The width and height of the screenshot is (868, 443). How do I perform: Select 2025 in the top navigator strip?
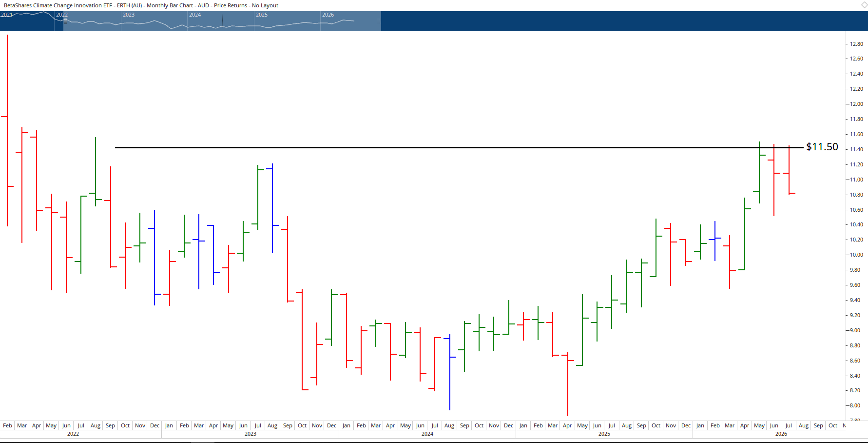262,15
